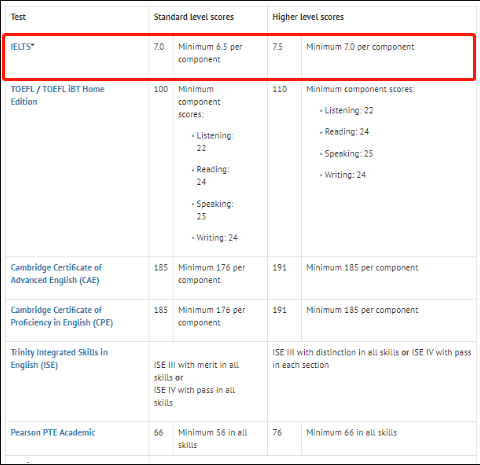Select CPE higher score 191
Screen dimensions: 480x465
(279, 310)
